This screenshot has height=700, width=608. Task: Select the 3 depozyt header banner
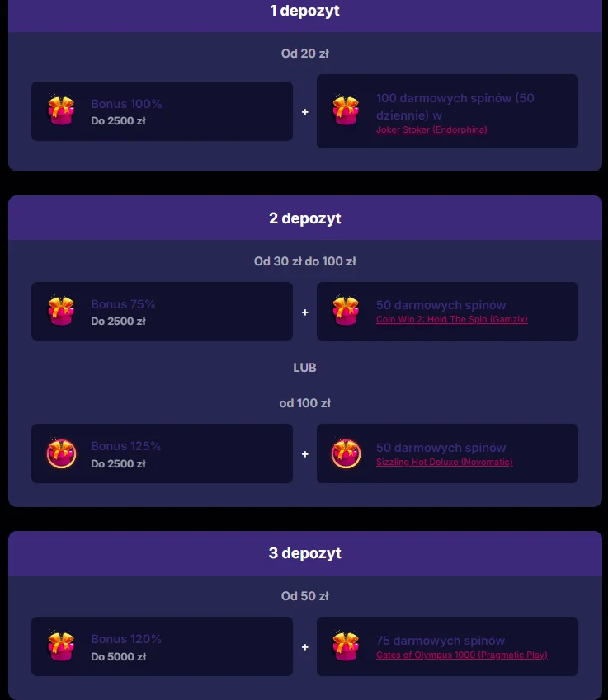[304, 552]
